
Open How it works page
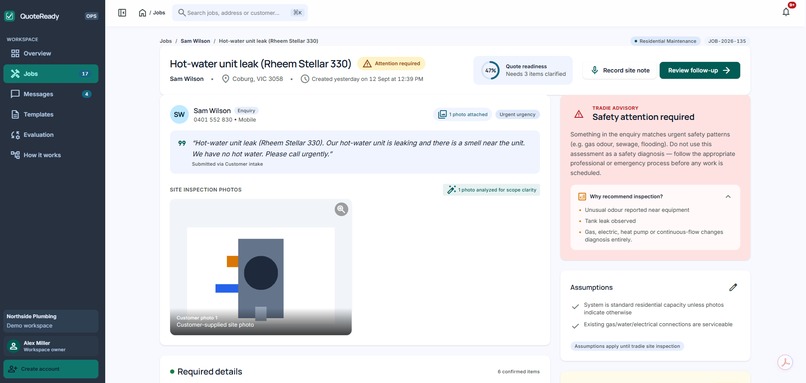50,155
